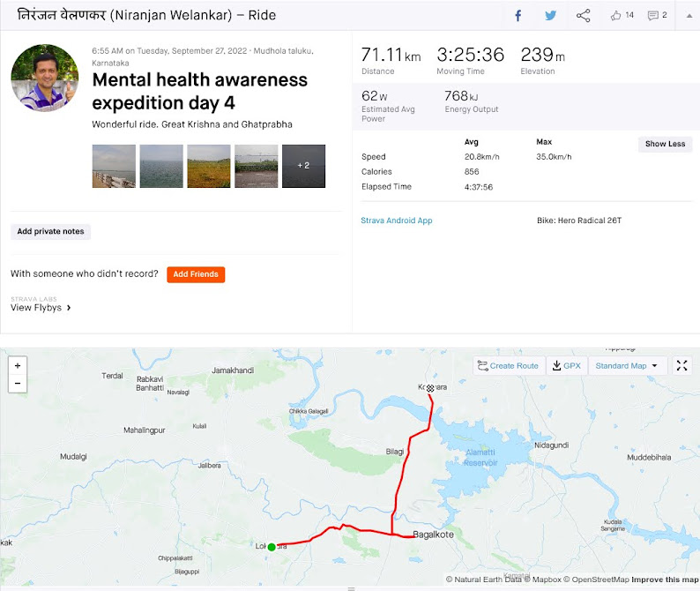Open the first ride photo thumbnail

[x=114, y=166]
